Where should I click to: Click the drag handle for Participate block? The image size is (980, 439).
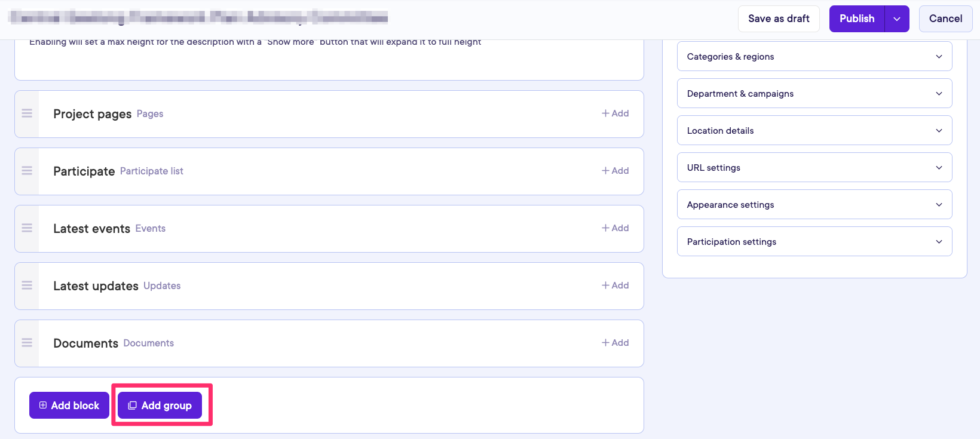click(x=27, y=171)
